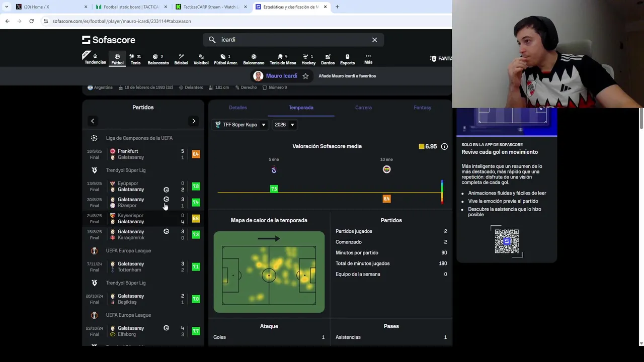The width and height of the screenshot is (644, 362).
Task: Clear the search field with X icon
Action: [x=374, y=40]
